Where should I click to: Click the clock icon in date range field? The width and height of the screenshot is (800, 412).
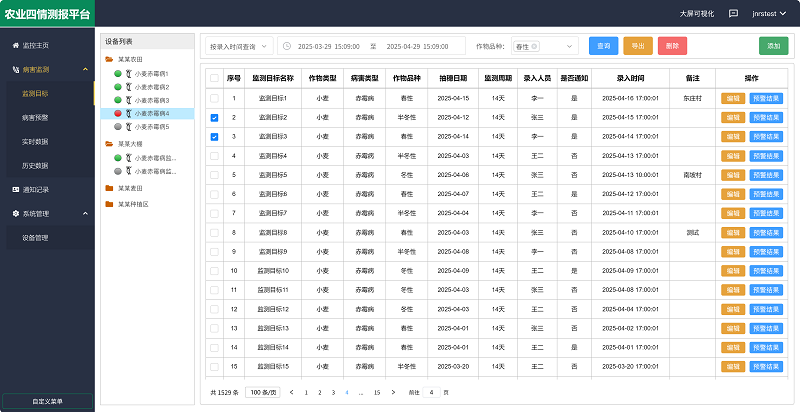287,46
